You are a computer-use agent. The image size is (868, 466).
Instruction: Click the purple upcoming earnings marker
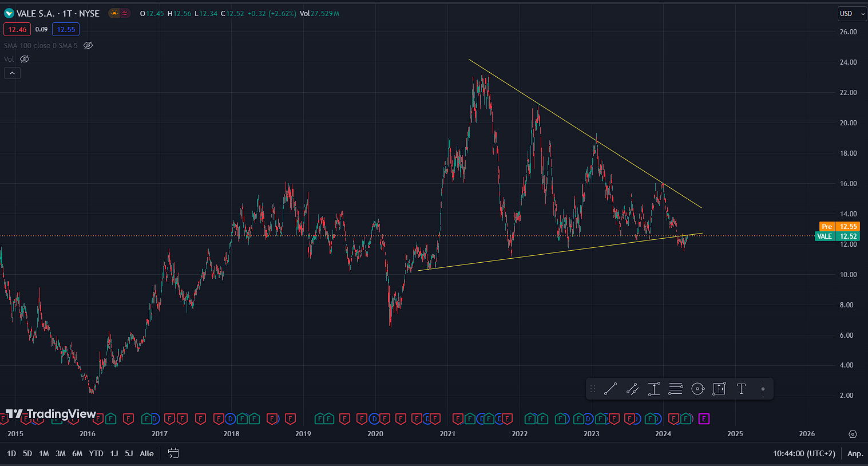[x=704, y=419]
